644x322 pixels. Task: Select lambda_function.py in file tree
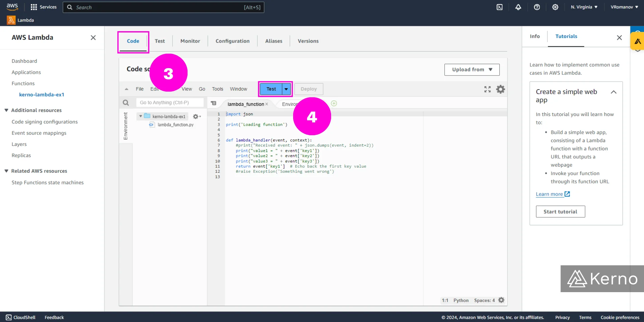click(175, 125)
